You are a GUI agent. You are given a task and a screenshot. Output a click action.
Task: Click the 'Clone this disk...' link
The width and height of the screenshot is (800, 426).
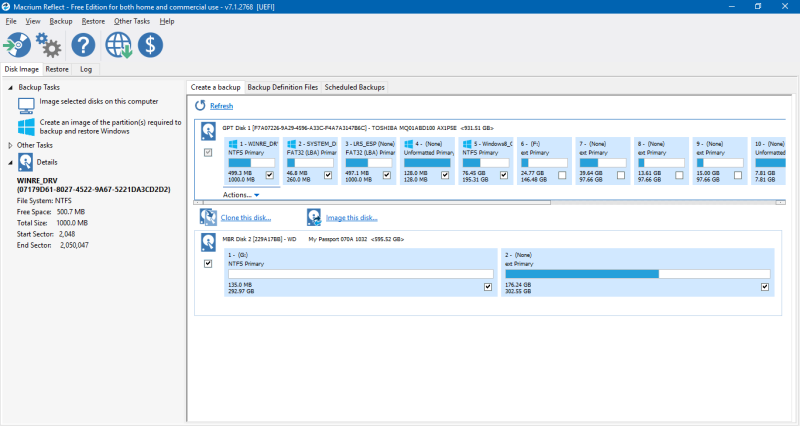[x=247, y=217]
